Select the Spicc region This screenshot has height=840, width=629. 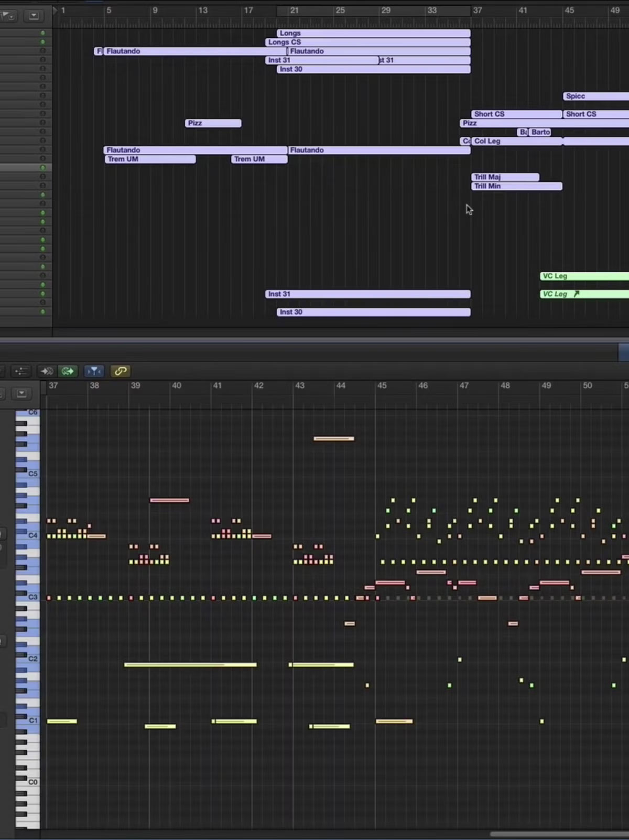click(595, 96)
